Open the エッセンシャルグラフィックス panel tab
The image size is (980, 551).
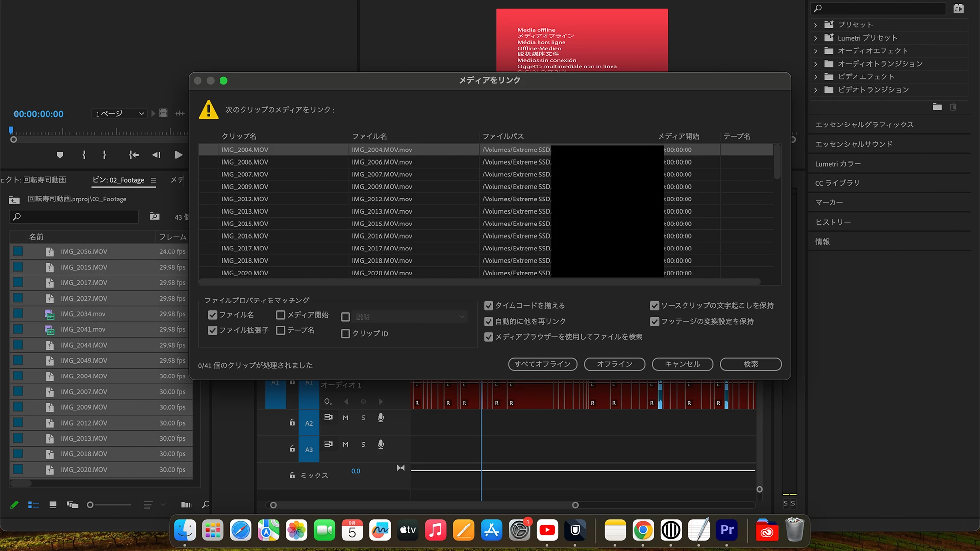pos(864,125)
